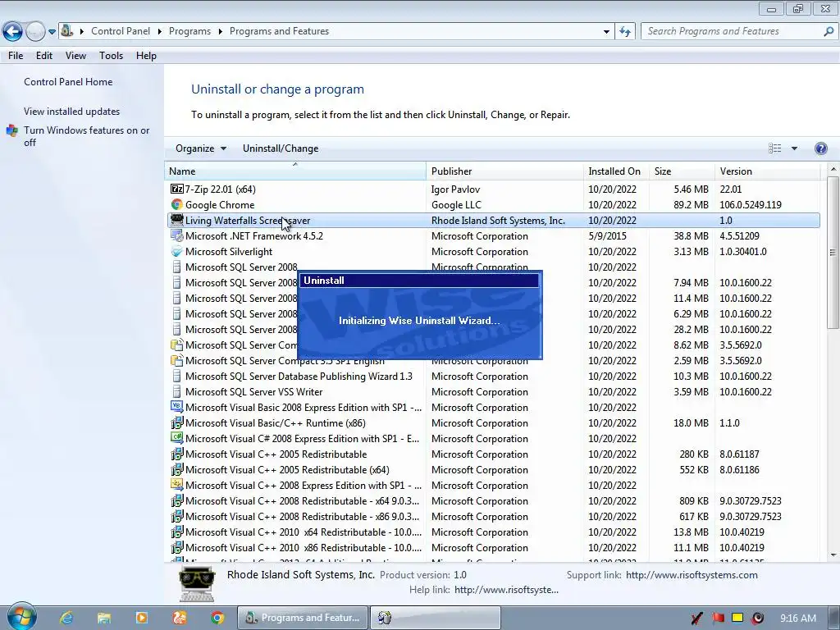Click the Microsoft .NET Framework 4.5.2 icon
The image size is (840, 630).
pos(177,235)
